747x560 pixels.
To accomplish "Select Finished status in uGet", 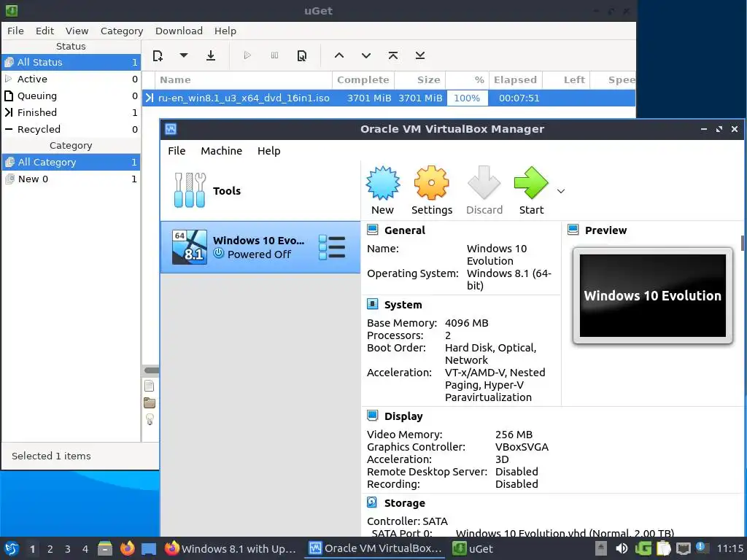I will point(71,112).
